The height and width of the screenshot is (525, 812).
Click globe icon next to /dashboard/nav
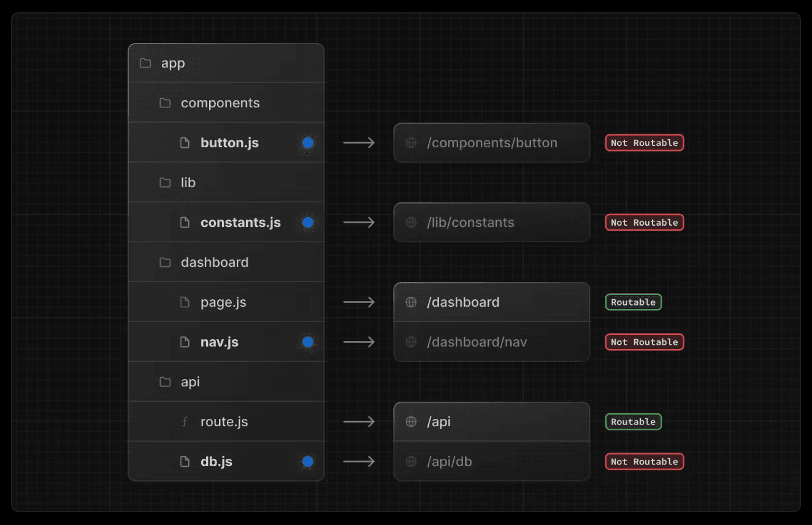click(412, 342)
